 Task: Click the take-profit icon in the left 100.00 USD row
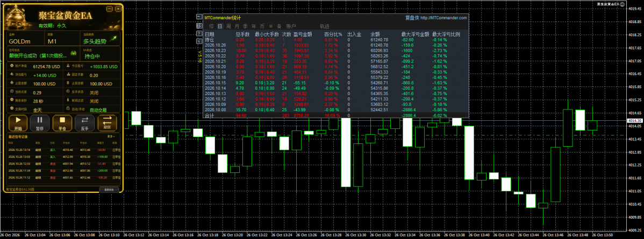click(x=11, y=83)
